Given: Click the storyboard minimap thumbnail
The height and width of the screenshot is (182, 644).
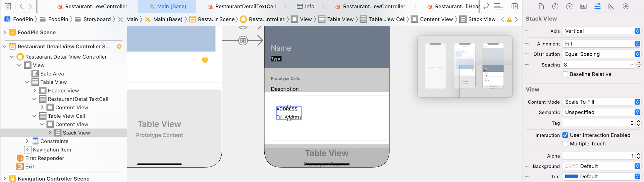Looking at the screenshot, I should click(465, 66).
